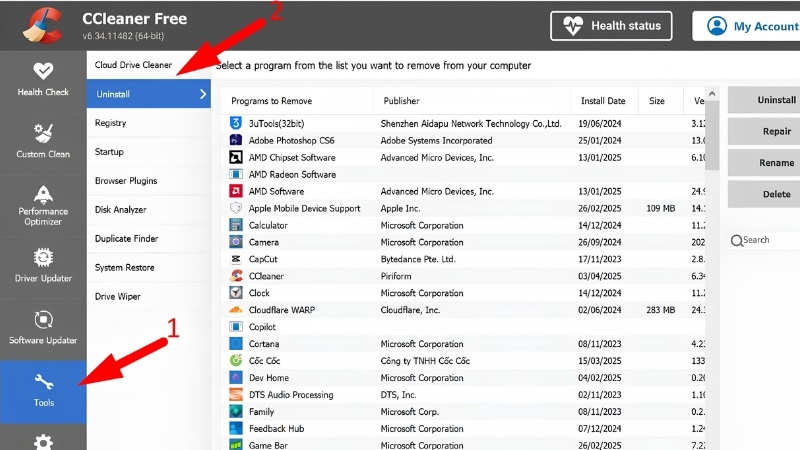Focus the program Search field
This screenshot has height=450, width=800.
764,240
